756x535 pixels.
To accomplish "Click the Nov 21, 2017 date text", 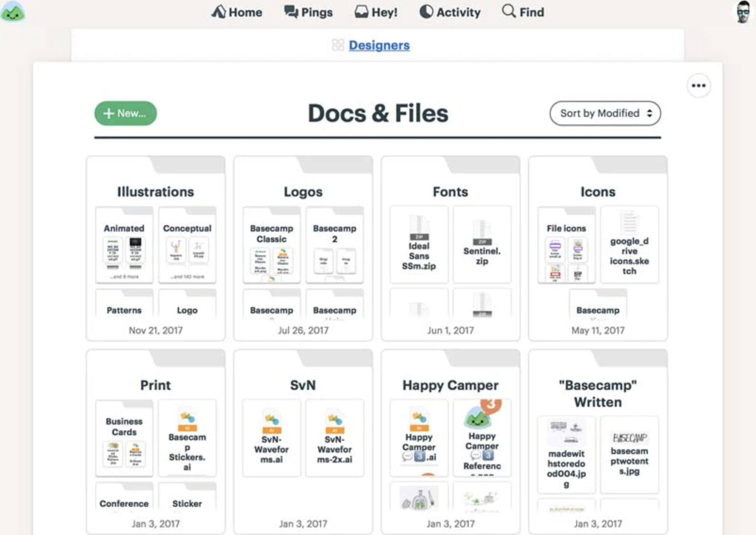I will pos(155,331).
